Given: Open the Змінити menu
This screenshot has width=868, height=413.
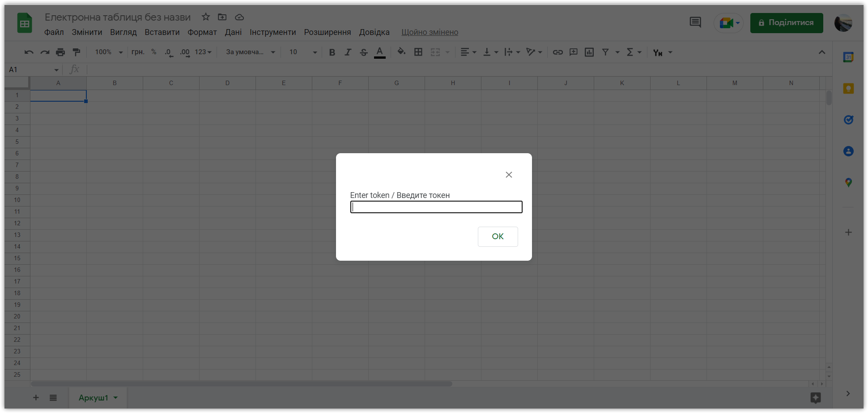Looking at the screenshot, I should tap(87, 32).
